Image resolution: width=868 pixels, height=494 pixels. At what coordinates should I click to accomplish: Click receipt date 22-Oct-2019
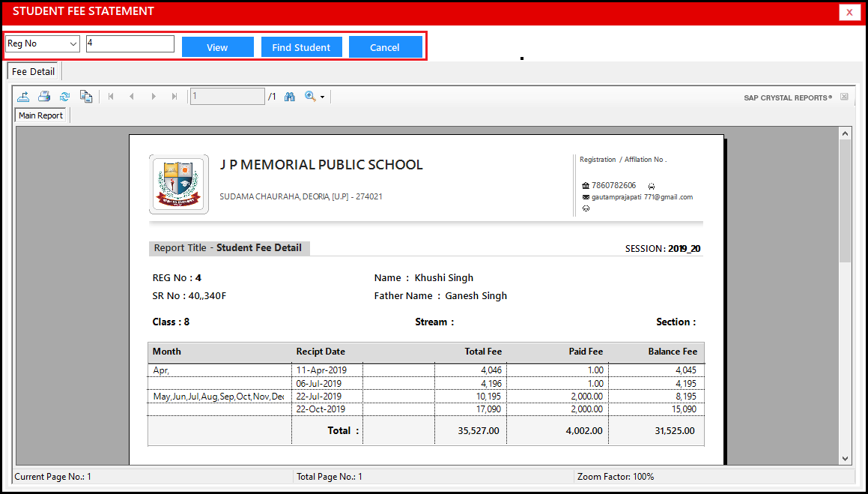pyautogui.click(x=321, y=409)
